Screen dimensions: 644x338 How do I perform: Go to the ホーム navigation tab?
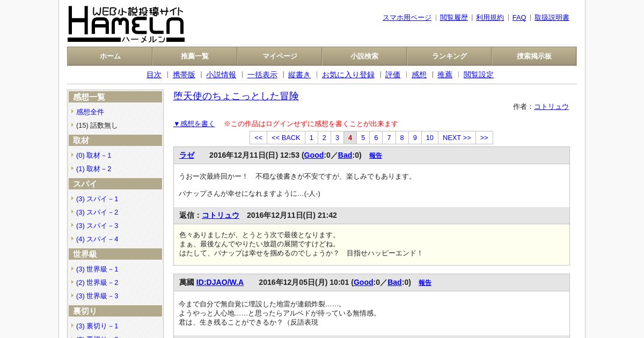click(x=110, y=56)
